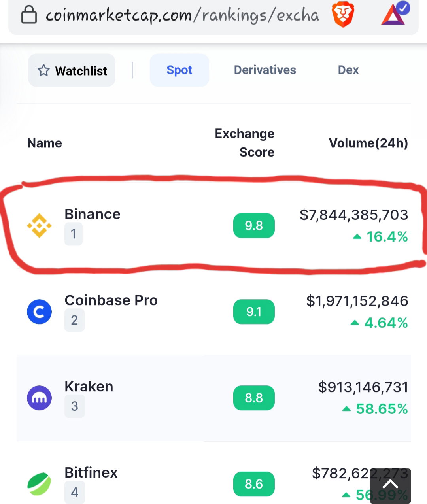427x504 pixels.
Task: Click the Kraken logo icon
Action: [39, 398]
